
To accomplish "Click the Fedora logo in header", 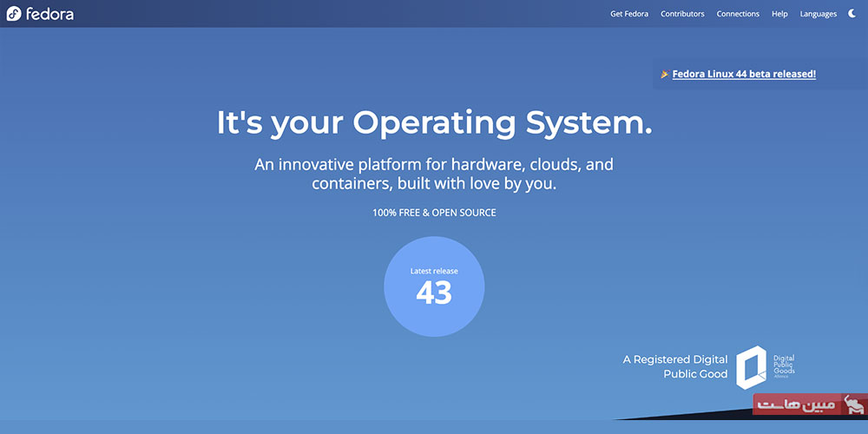I will point(40,14).
